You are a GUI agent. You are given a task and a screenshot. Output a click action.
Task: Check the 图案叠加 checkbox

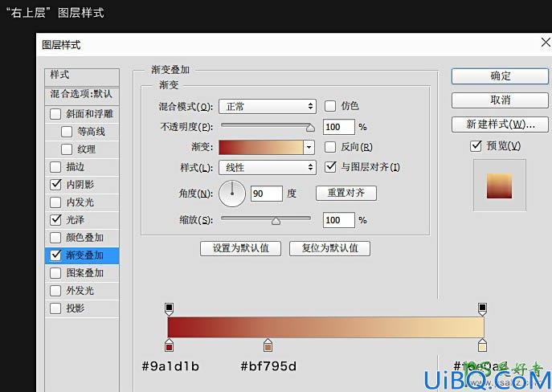point(55,273)
